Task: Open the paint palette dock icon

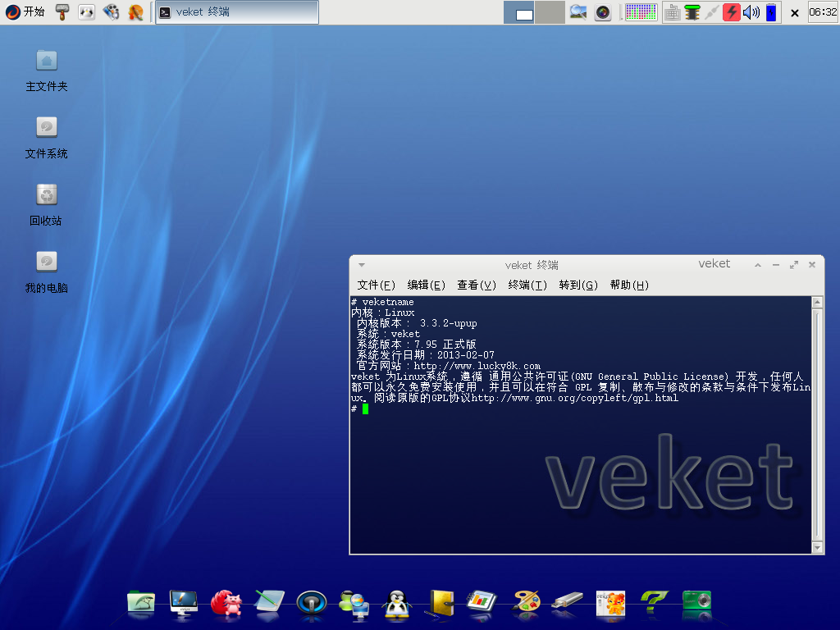Action: tap(526, 603)
